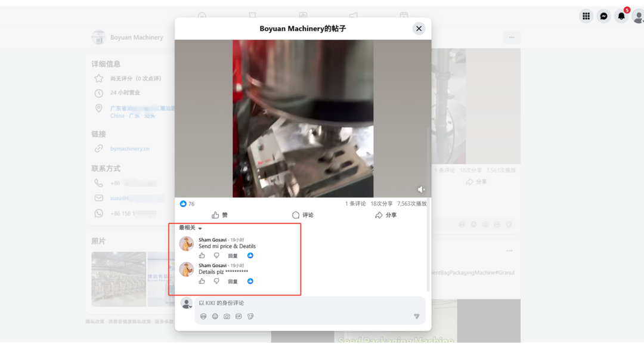Screen dimensions: 644x344
Task: Click the 尚无评分 rating entry
Action: click(135, 79)
